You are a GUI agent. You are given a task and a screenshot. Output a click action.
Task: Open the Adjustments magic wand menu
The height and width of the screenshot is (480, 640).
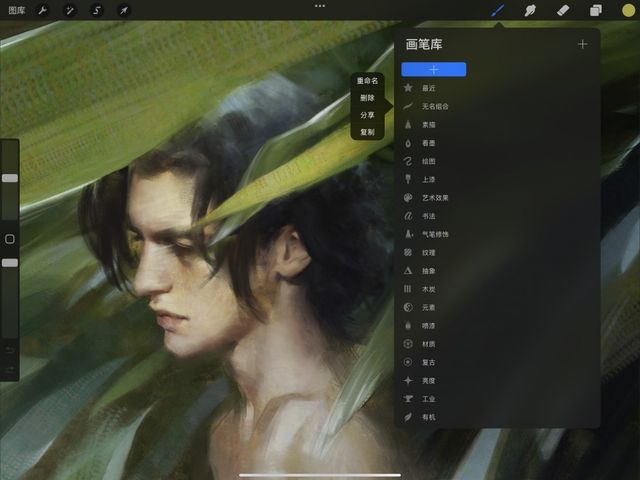tap(69, 10)
